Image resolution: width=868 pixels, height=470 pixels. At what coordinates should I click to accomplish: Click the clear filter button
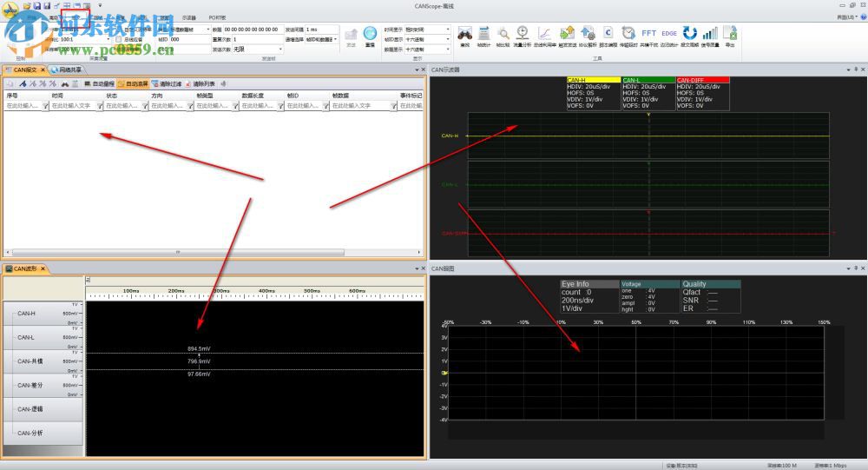(167, 83)
